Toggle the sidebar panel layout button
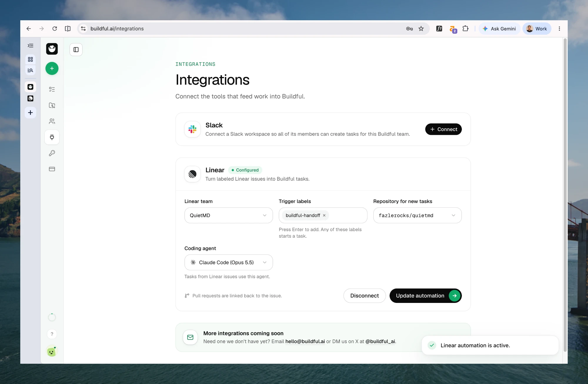Screen dimensions: 588x384 [76, 50]
